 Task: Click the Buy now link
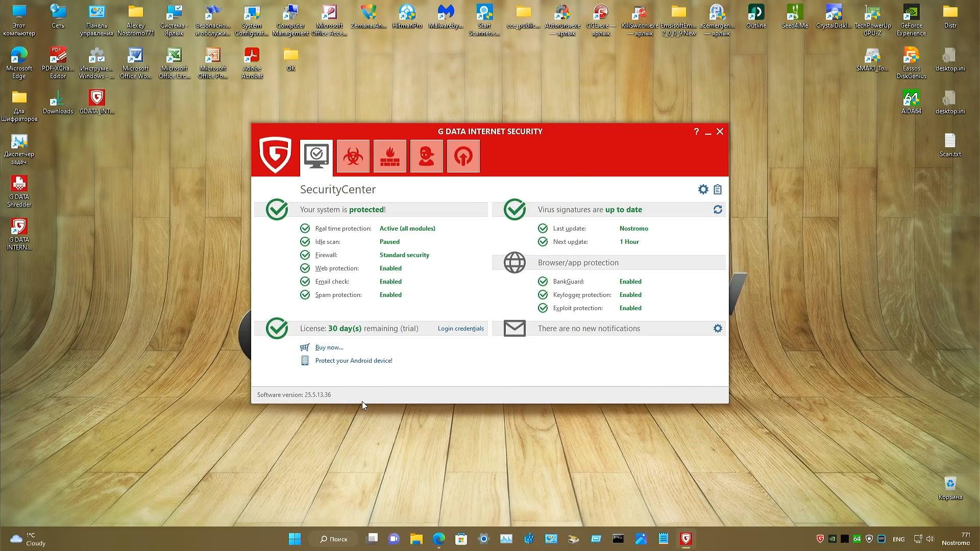(x=329, y=347)
